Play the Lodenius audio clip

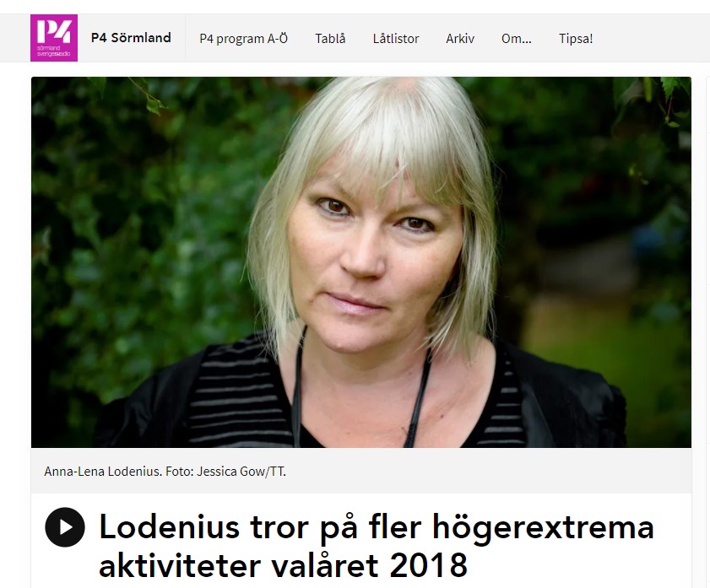tap(65, 527)
